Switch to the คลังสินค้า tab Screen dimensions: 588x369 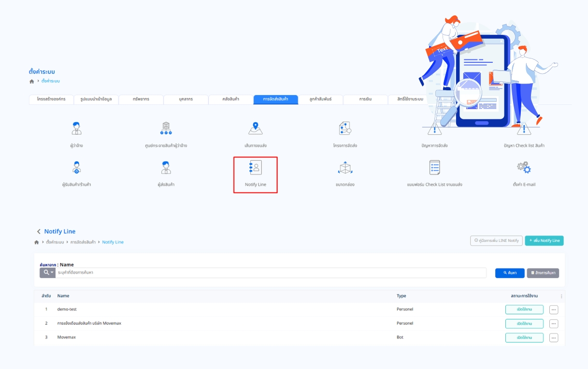pos(230,99)
